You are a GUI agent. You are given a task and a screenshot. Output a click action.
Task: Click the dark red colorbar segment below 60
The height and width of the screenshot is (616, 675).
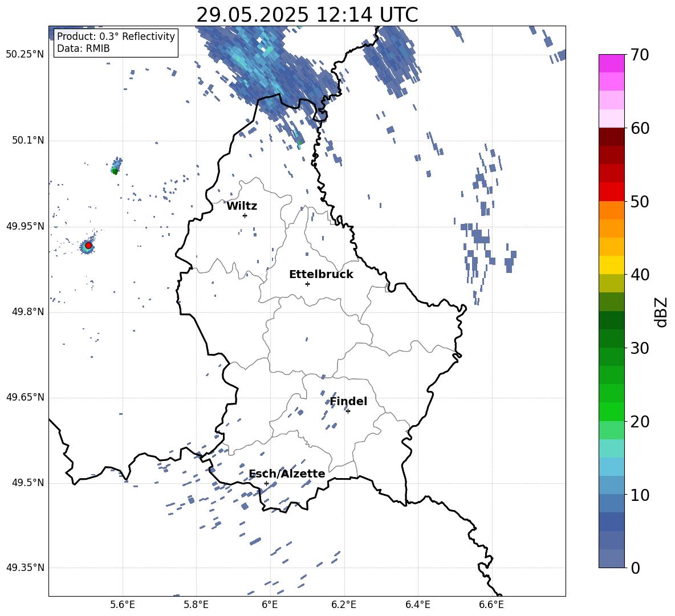click(612, 137)
